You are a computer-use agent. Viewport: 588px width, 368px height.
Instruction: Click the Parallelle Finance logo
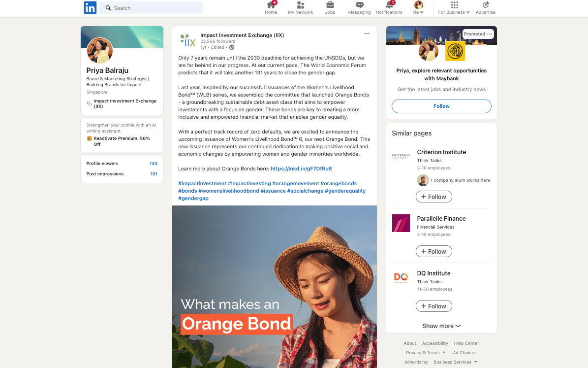(x=401, y=223)
